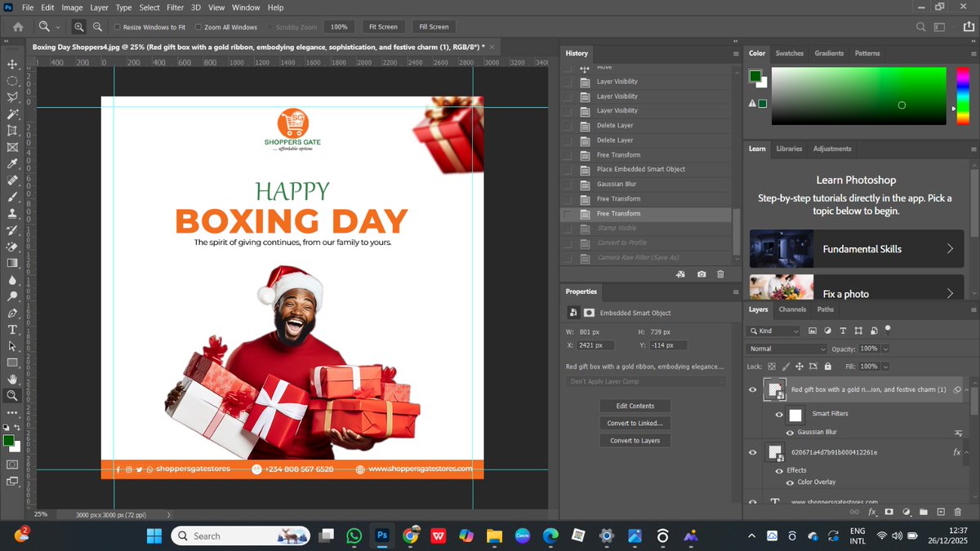Collapse effects of 620671a4d7b91b000412261e layer
This screenshot has height=551, width=980.
967,452
